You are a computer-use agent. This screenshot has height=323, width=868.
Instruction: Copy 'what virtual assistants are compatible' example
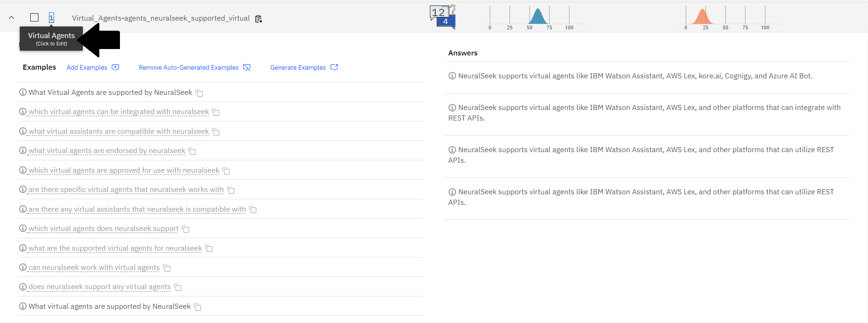pos(216,132)
